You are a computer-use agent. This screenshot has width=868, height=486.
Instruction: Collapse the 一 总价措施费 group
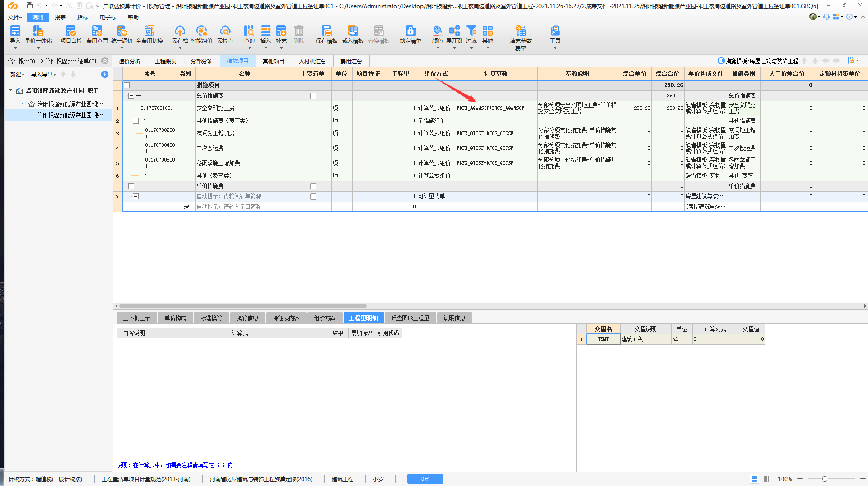click(x=131, y=95)
